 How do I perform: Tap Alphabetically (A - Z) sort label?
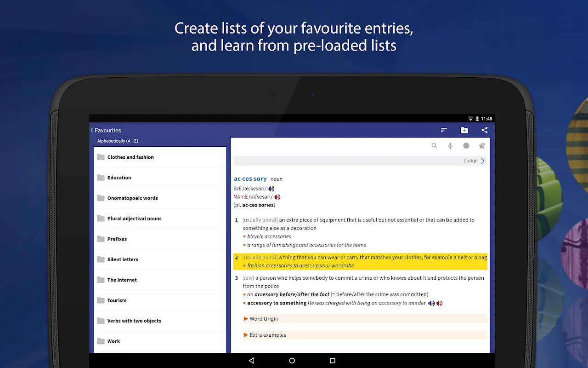coord(118,141)
